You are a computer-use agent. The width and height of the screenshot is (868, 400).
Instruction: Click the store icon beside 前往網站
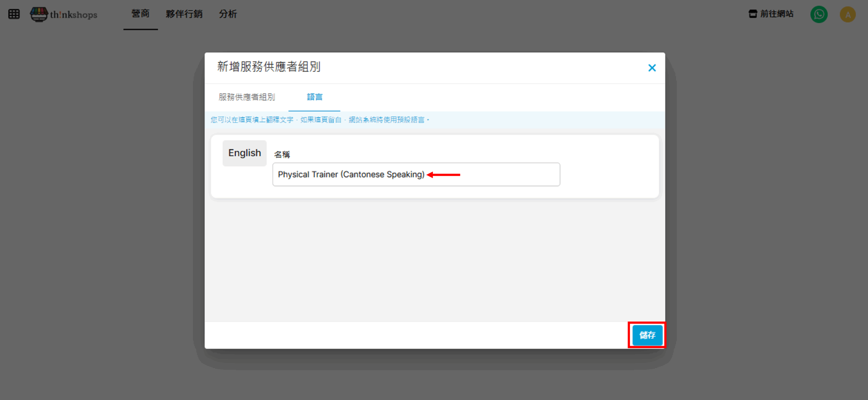point(753,14)
